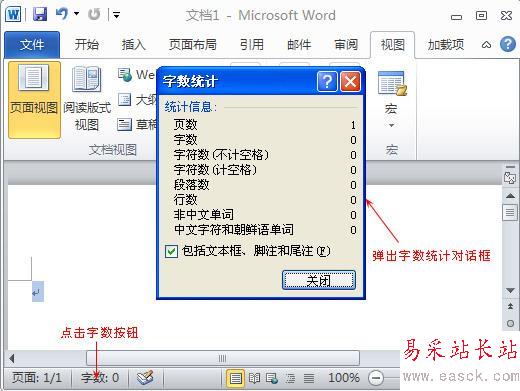Open the 页面布局 ribbon tab
Viewport: 520px width, 391px height.
click(x=193, y=45)
